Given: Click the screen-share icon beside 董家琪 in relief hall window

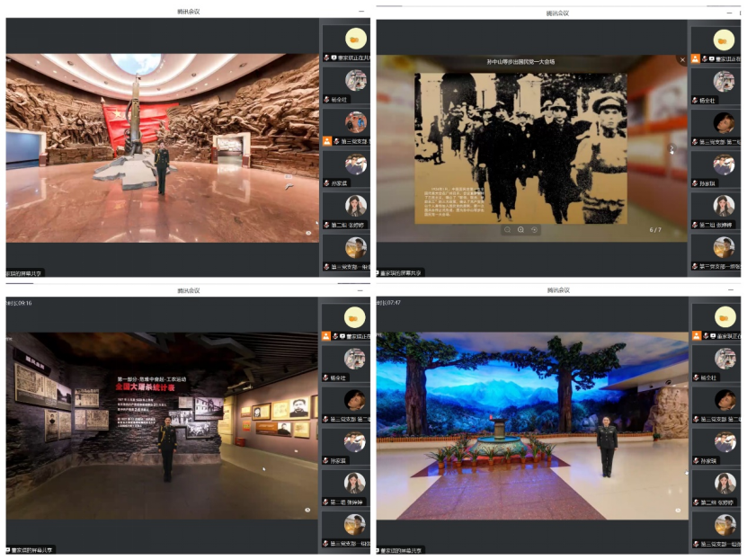Looking at the screenshot, I should point(334,58).
